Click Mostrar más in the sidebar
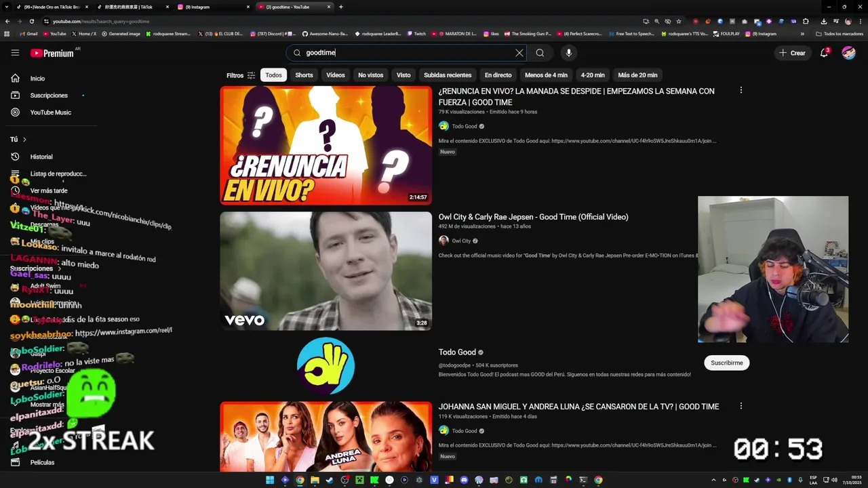The width and height of the screenshot is (868, 488). [x=47, y=405]
